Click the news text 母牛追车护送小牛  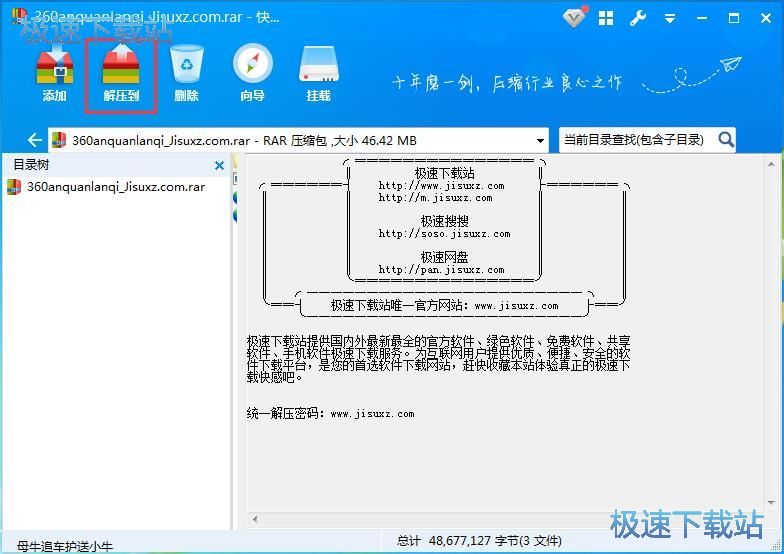pos(64,546)
